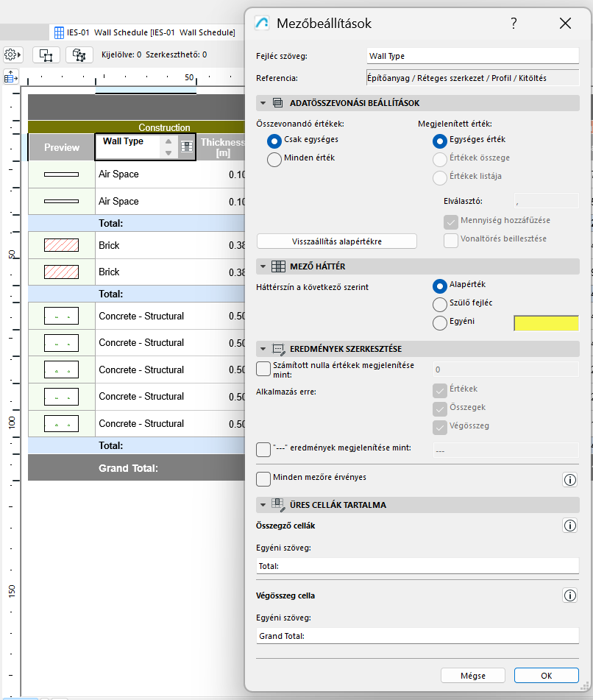This screenshot has width=593, height=700.
Task: Check the Minden mezőre érvényes checkbox
Action: pyautogui.click(x=263, y=479)
